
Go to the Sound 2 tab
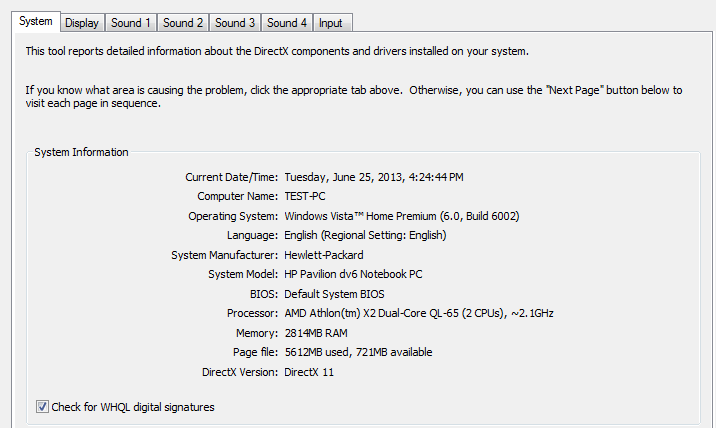[183, 23]
